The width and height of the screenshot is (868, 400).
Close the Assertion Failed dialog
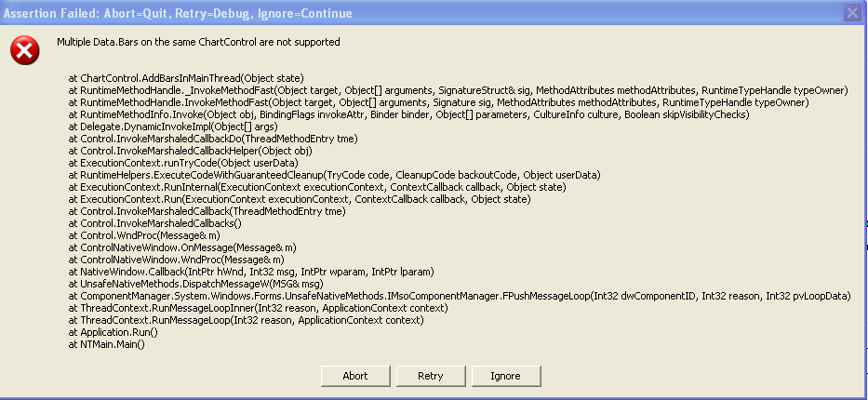point(850,13)
